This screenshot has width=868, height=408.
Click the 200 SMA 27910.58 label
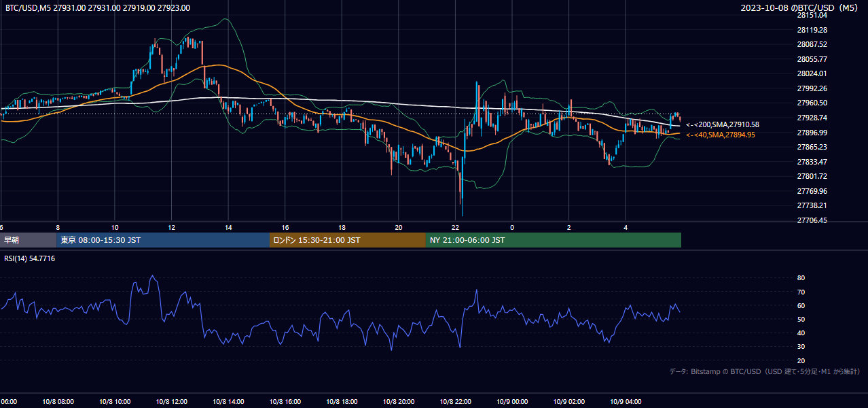click(x=723, y=124)
